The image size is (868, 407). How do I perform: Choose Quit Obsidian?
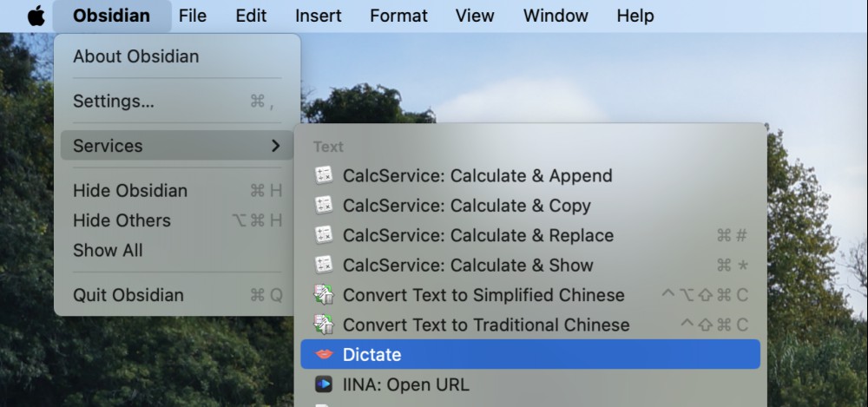177,295
